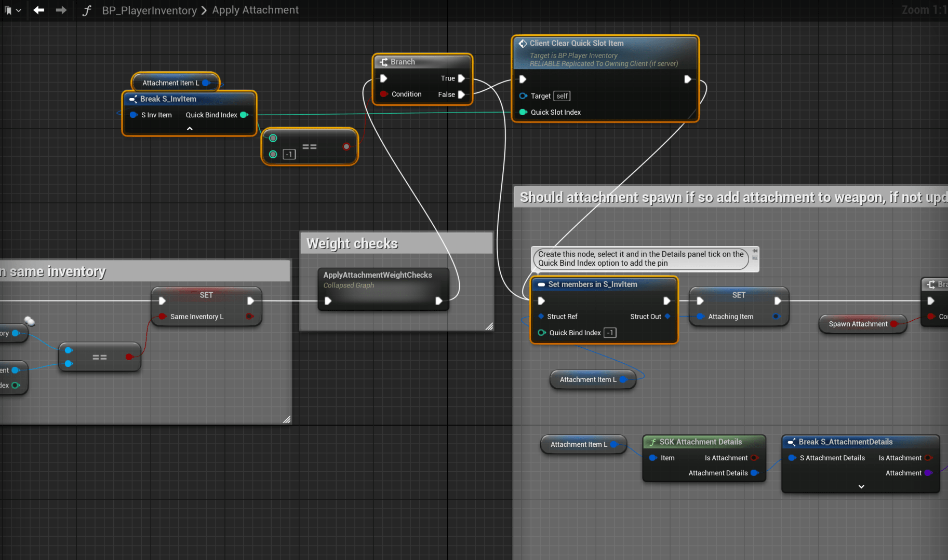Click the Apply Attachment breadcrumb item
The image size is (948, 560).
click(x=255, y=10)
